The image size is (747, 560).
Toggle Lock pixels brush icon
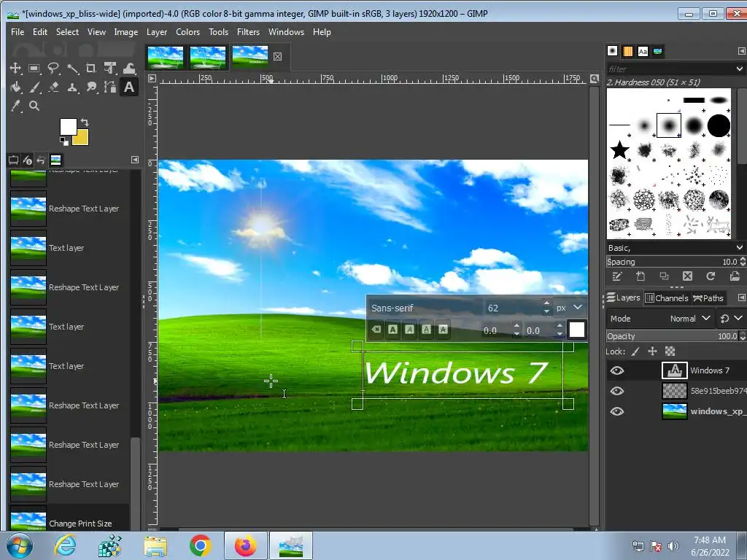point(635,351)
